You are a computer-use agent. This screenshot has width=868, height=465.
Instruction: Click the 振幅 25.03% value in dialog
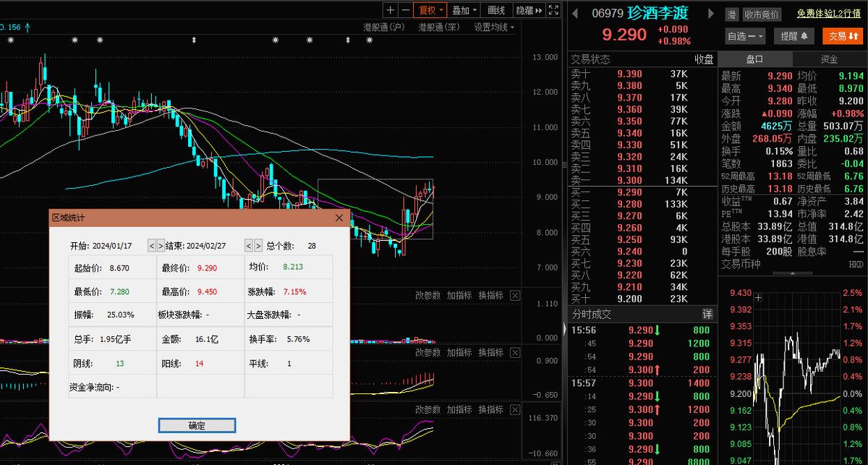point(121,315)
